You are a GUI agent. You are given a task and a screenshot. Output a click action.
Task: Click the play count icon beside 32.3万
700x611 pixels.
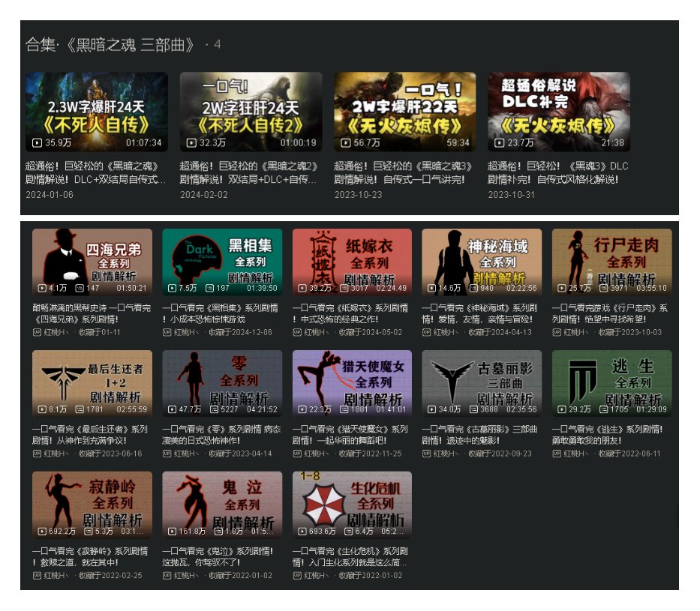(x=191, y=142)
